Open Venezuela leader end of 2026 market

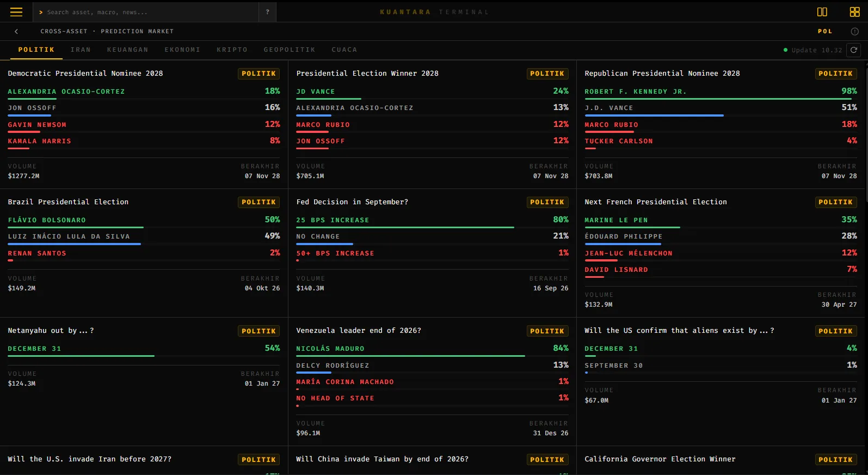359,331
